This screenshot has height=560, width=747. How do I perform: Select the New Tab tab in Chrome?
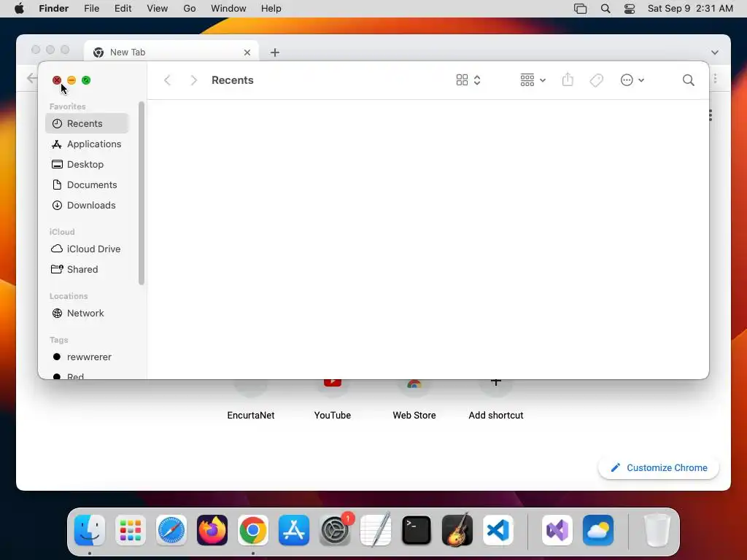tap(171, 52)
